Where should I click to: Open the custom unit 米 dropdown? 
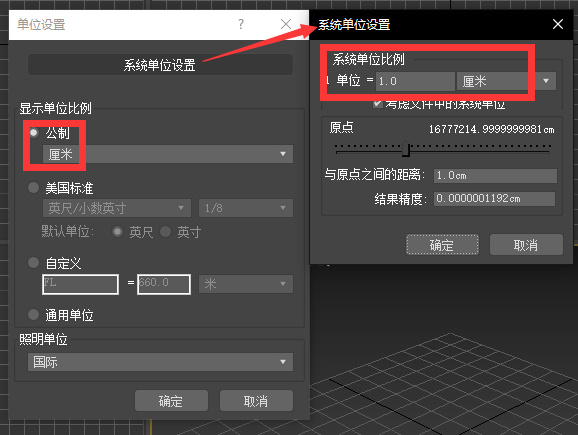click(246, 284)
